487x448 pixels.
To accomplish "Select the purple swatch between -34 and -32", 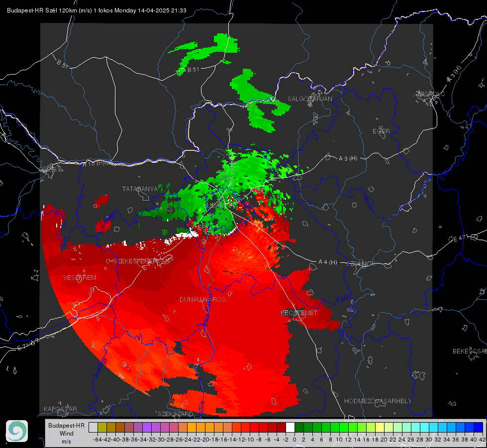I will [147, 427].
